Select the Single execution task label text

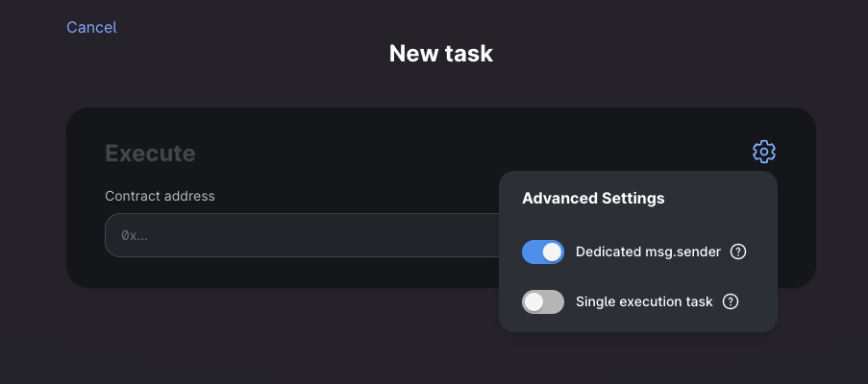coord(644,301)
